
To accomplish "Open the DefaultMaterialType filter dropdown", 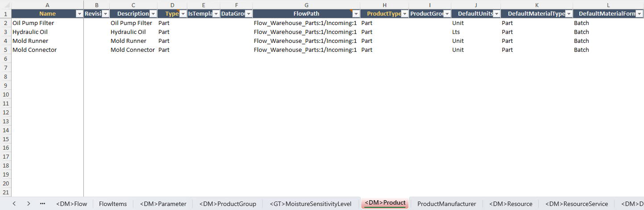I will tap(569, 14).
